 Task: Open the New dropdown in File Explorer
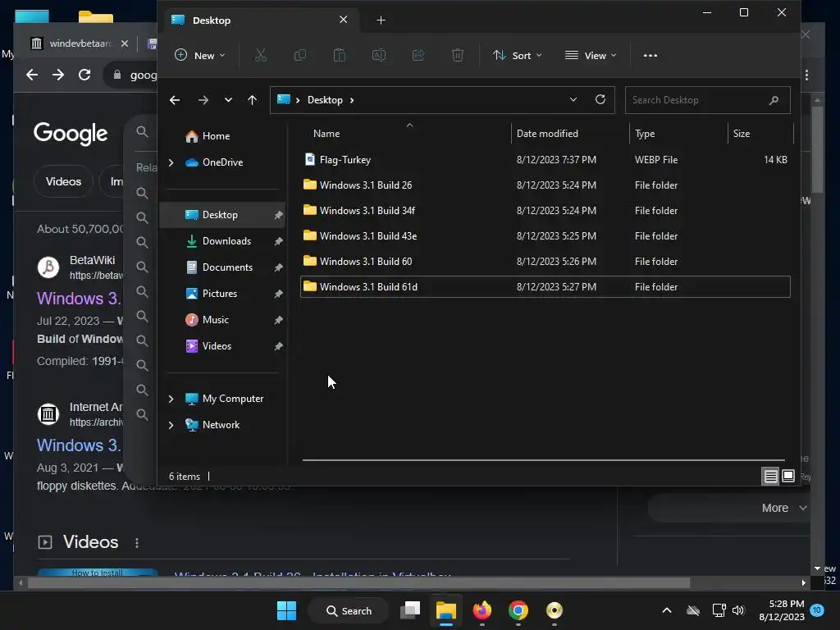200,55
